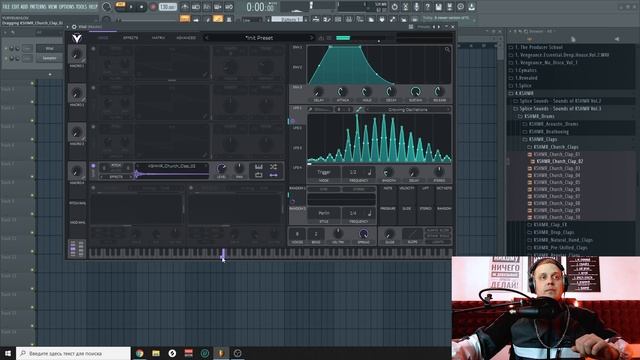
Task: Click the SPREAD knob
Action: (x=363, y=234)
